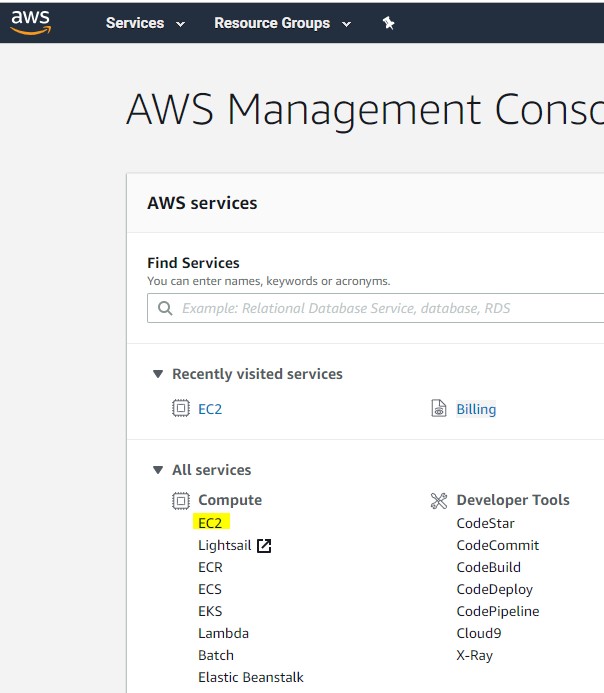The width and height of the screenshot is (604, 693).
Task: Click the AWS logo home icon
Action: (30, 23)
